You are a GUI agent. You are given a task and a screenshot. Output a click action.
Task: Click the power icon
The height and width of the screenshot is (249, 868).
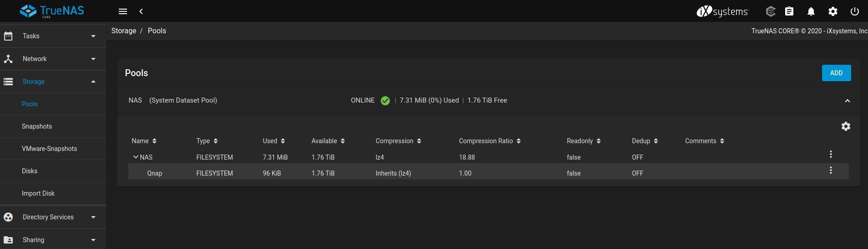pyautogui.click(x=854, y=11)
